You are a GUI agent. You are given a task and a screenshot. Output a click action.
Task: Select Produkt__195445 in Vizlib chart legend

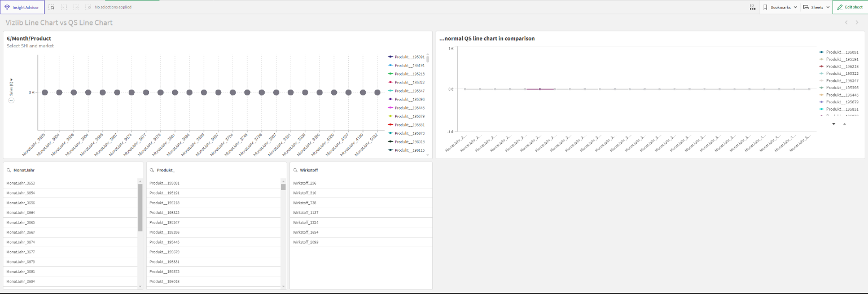tap(406, 108)
